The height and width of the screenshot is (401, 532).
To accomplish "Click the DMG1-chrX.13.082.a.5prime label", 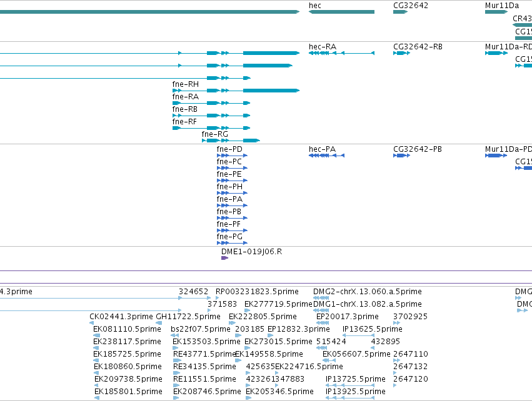I will tap(367, 304).
